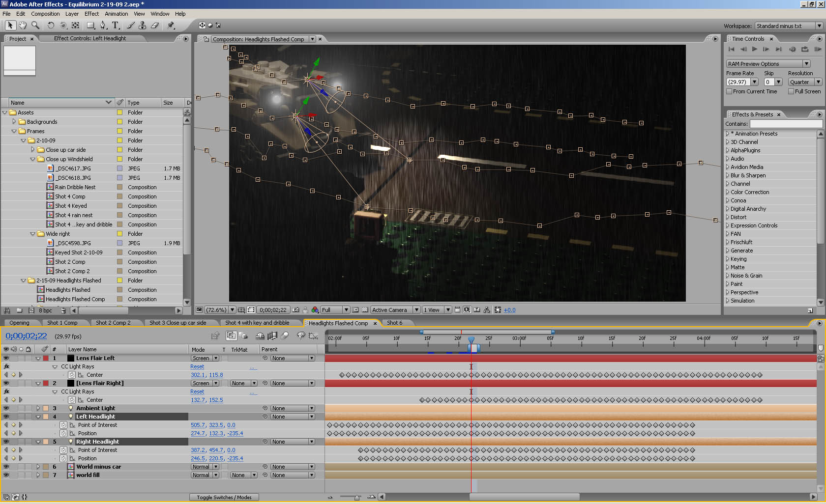
Task: Select the Horizontal Type tool
Action: [x=116, y=25]
